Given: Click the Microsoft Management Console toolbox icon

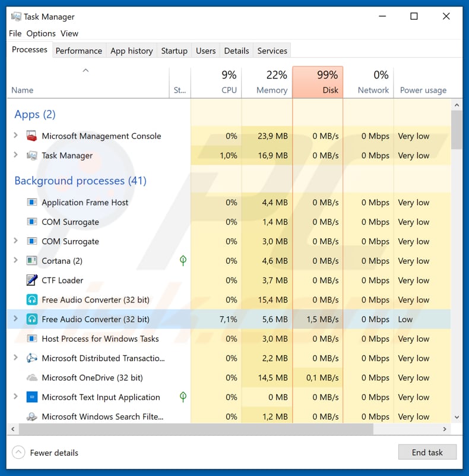Looking at the screenshot, I should coord(31,136).
